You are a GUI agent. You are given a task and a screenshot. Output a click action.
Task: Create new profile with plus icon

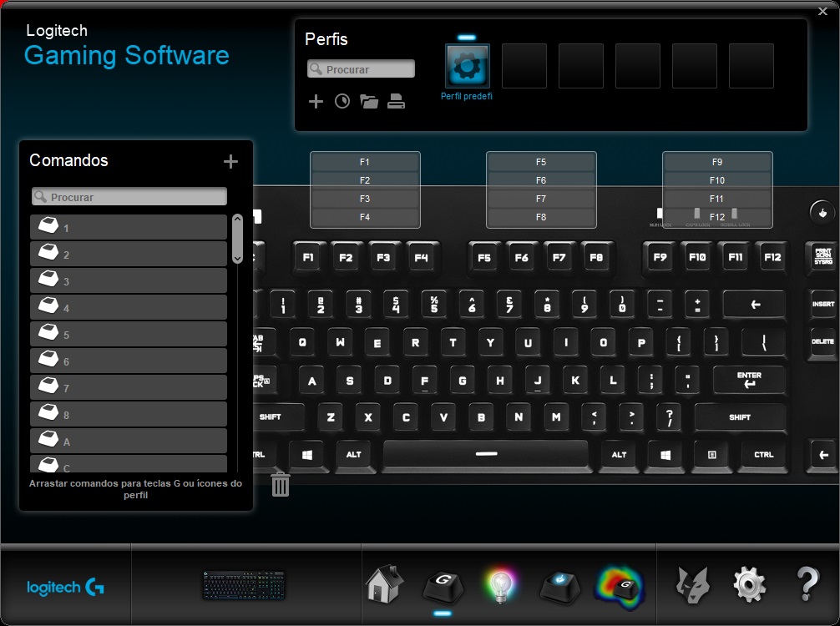(x=316, y=101)
